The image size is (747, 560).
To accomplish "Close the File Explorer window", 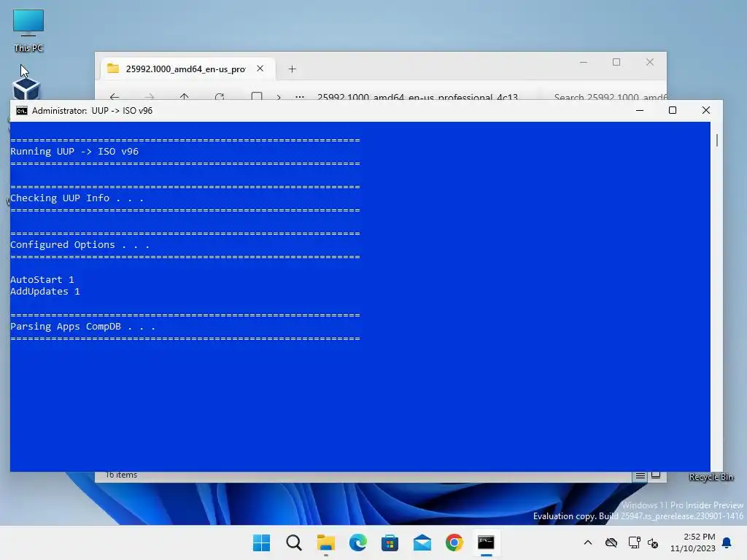I will pyautogui.click(x=650, y=63).
